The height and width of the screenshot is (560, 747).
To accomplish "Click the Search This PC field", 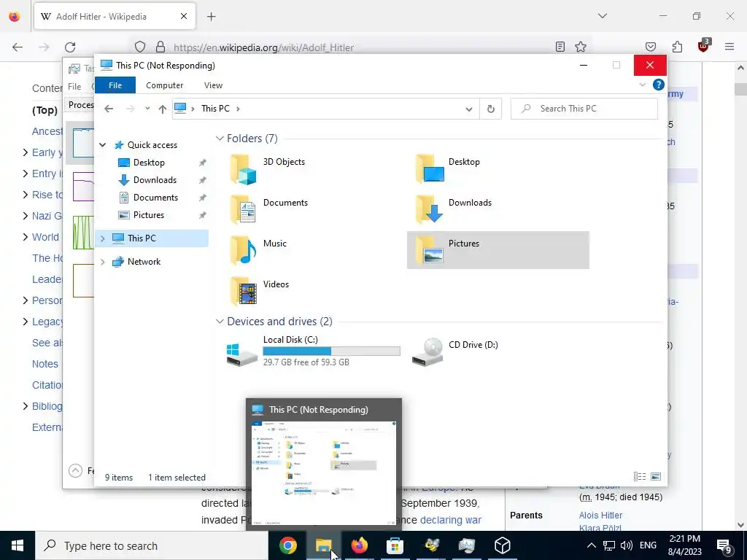I will 584,109.
